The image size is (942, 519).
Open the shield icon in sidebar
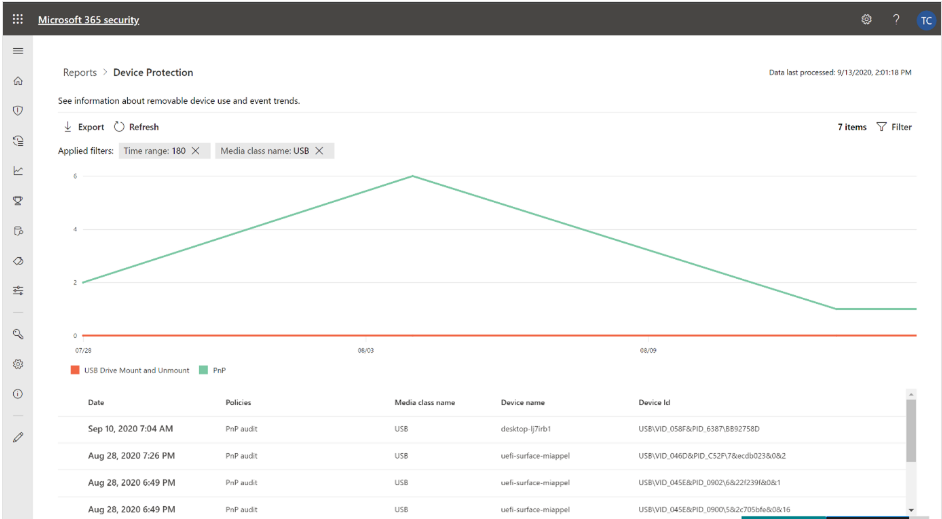click(x=18, y=111)
